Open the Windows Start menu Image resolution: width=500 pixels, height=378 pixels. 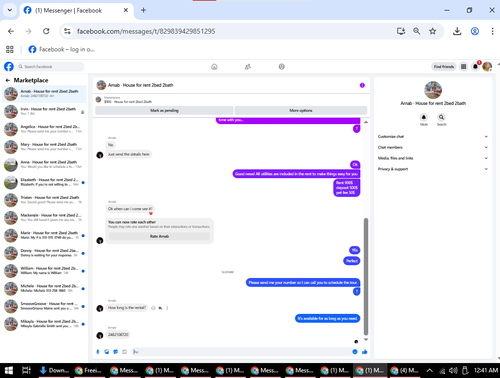9,370
